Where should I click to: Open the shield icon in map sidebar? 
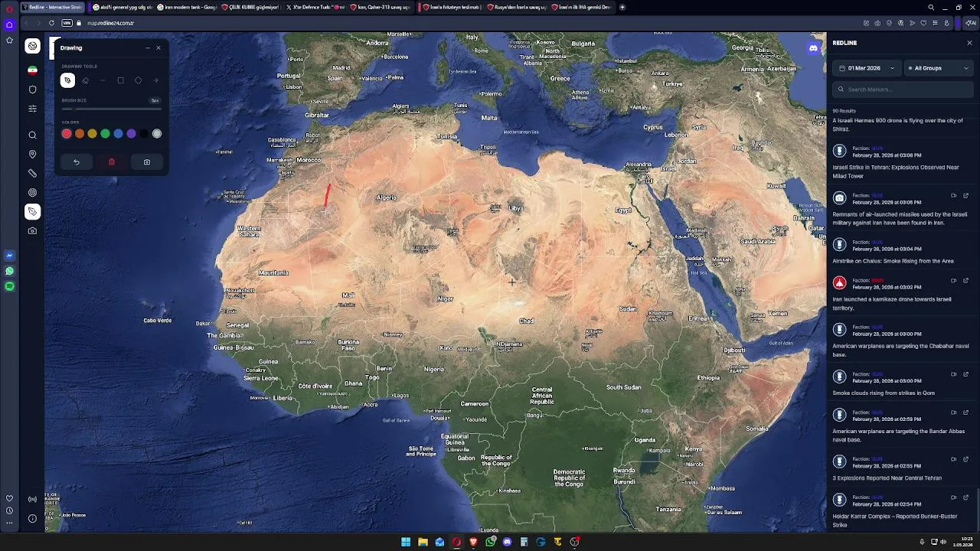[32, 90]
